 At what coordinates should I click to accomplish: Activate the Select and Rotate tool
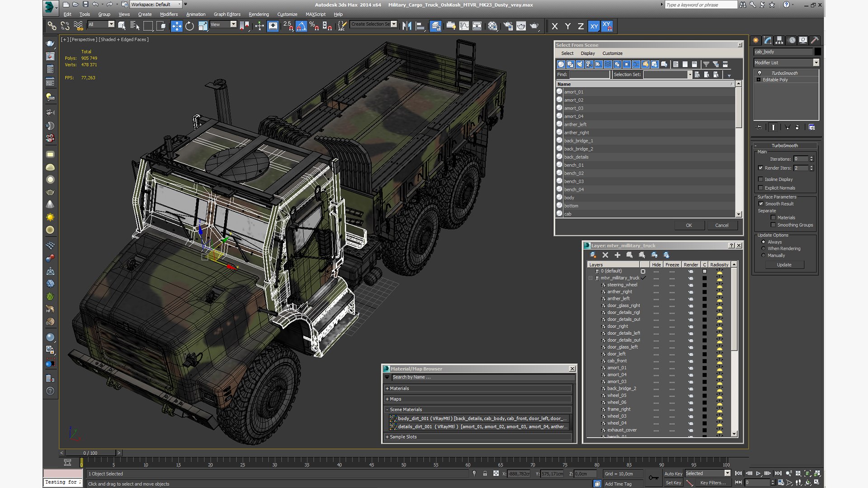[189, 26]
